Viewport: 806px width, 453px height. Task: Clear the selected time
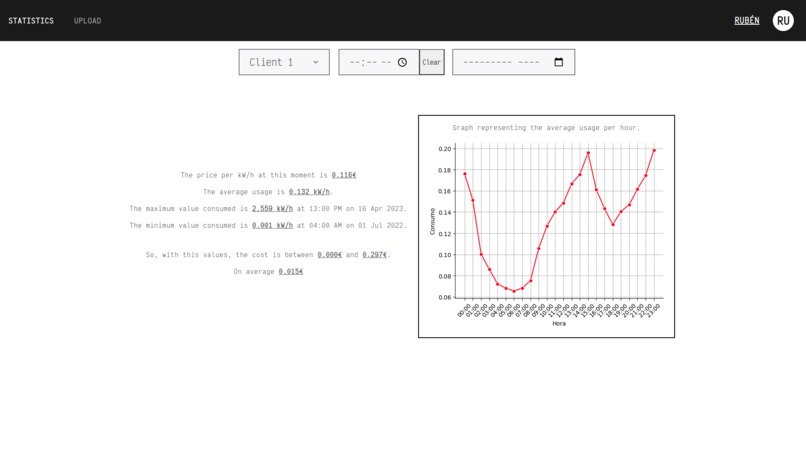(x=432, y=62)
